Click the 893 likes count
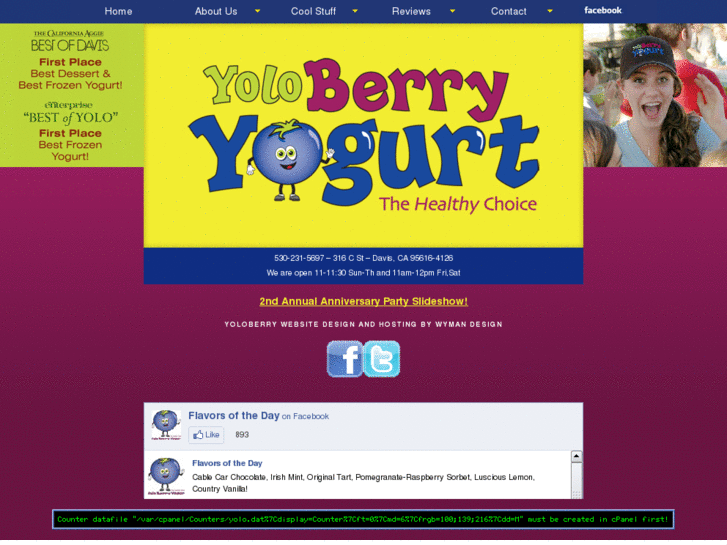This screenshot has height=545, width=727. point(242,435)
